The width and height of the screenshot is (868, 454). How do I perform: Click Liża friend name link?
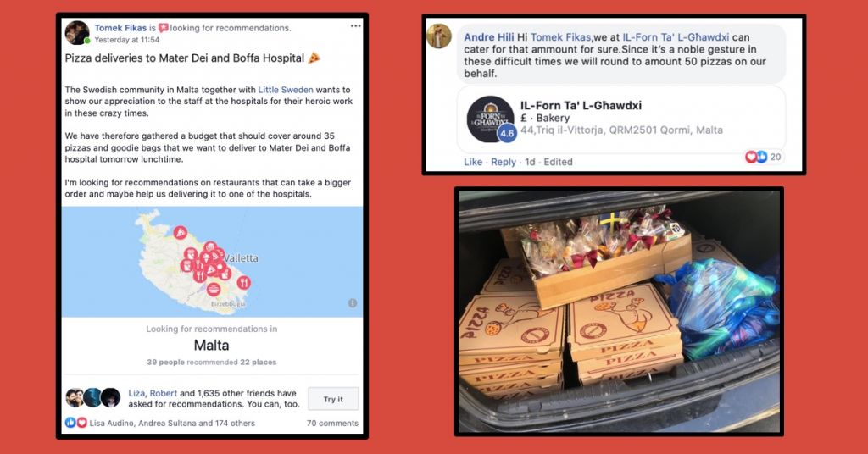[136, 393]
